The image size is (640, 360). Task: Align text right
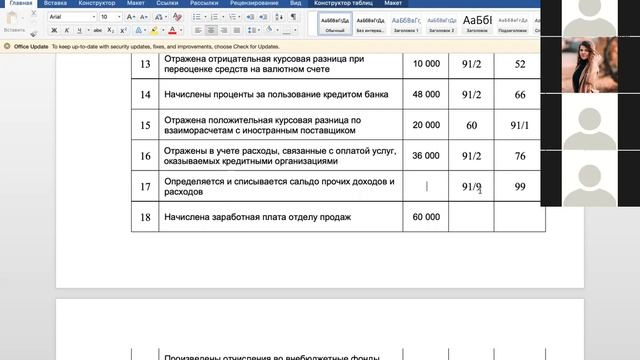coord(224,30)
